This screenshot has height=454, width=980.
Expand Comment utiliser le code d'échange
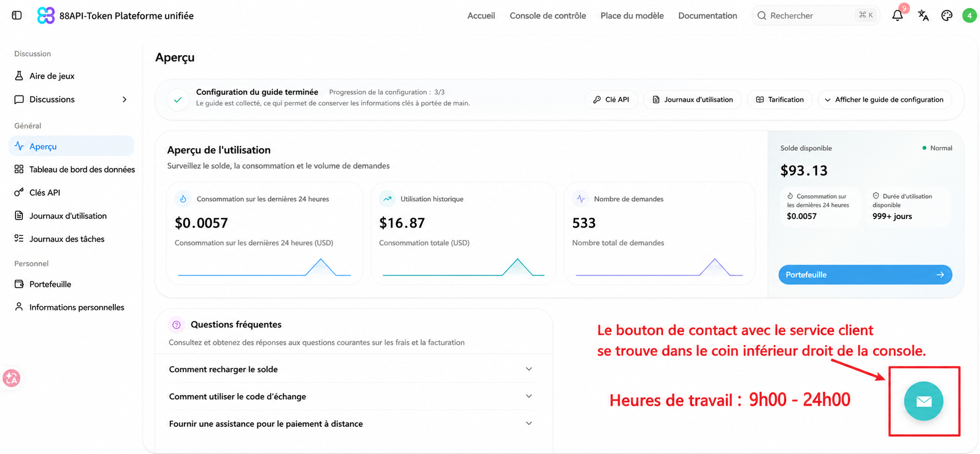pos(351,396)
